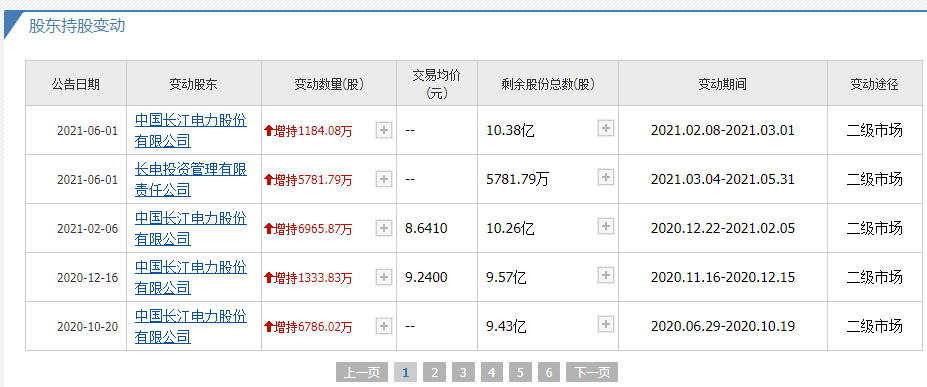Click period 2020.12.22-2021.02.05
This screenshot has height=387, width=927.
pos(722,229)
